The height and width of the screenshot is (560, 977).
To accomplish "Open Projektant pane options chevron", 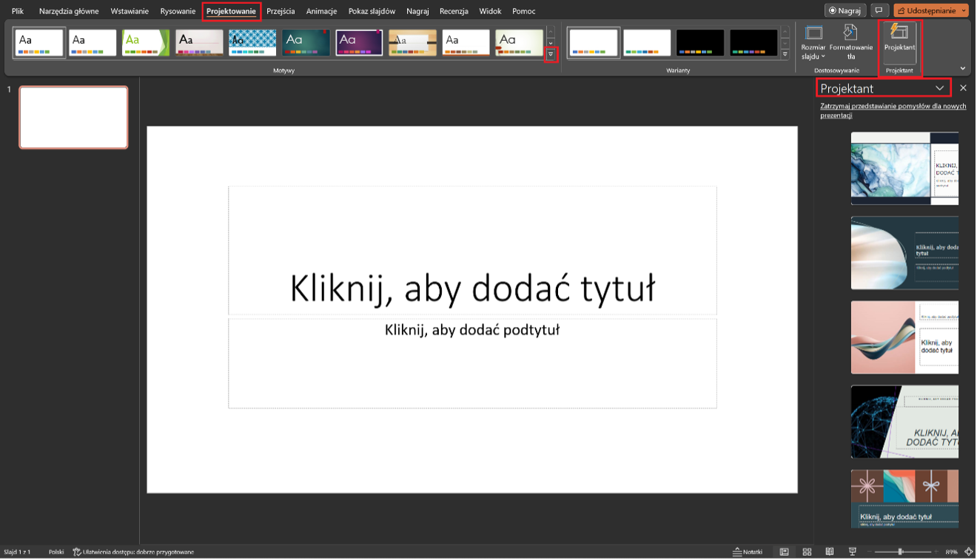I will click(939, 88).
